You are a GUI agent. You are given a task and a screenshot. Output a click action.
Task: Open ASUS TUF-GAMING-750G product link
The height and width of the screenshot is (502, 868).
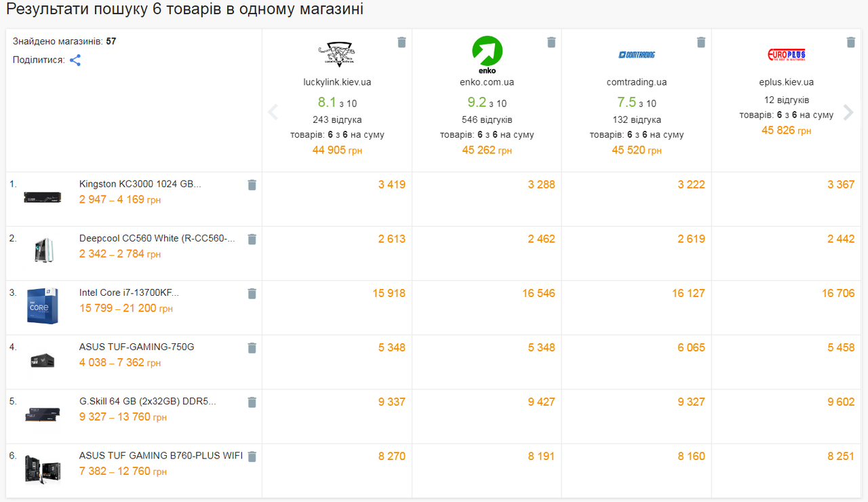[x=137, y=347]
